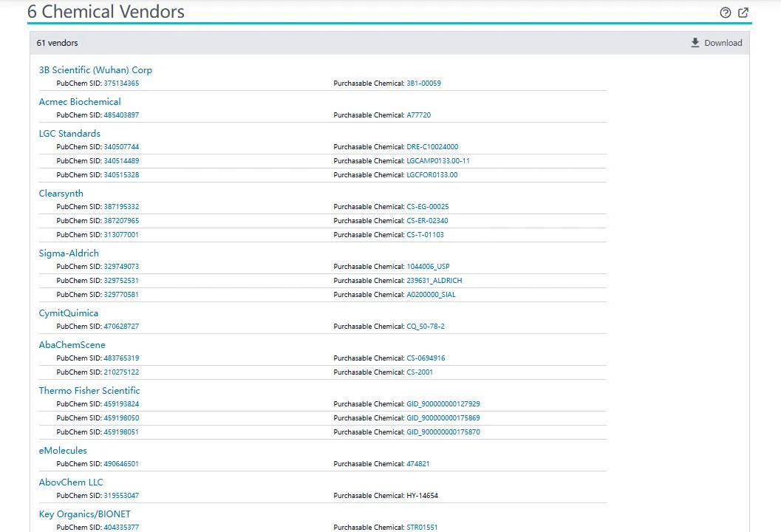781x532 pixels.
Task: Open CymitQuimica vendor link
Action: pos(69,313)
